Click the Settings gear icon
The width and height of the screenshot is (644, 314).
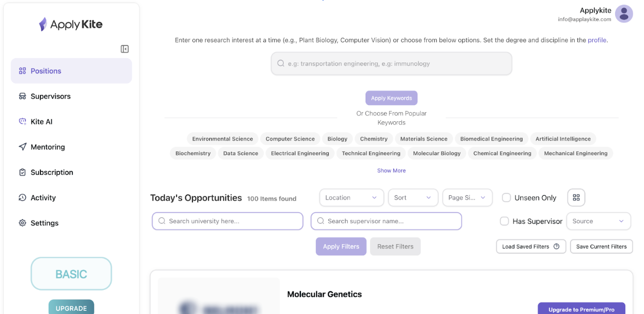[23, 223]
